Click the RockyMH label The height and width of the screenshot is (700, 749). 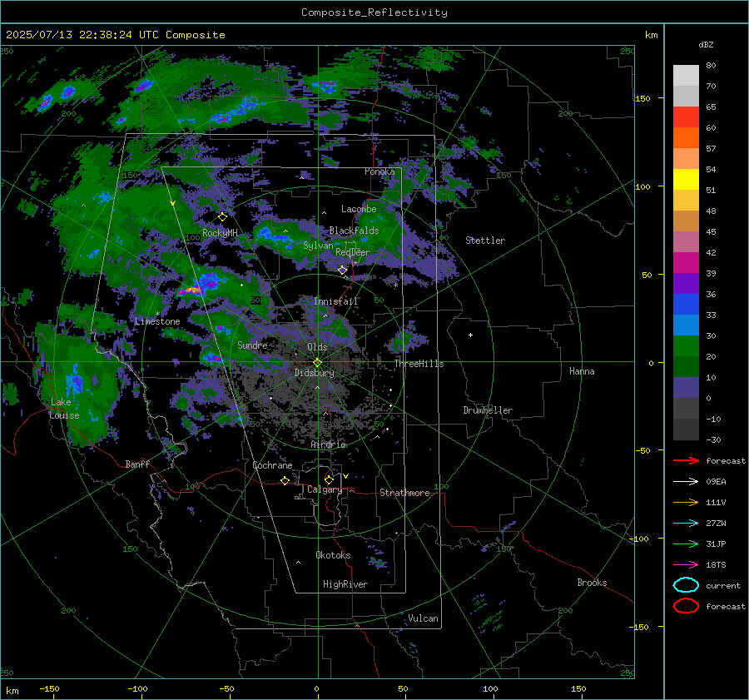(x=220, y=233)
